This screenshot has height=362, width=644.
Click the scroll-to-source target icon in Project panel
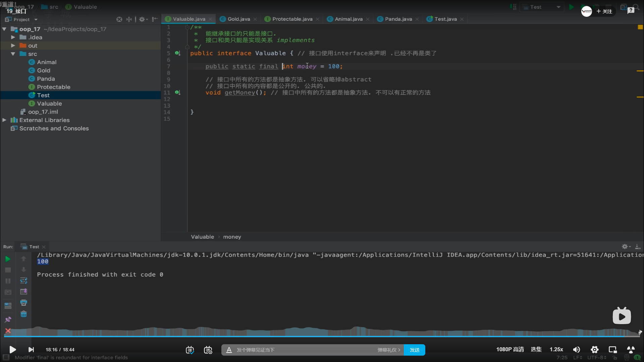[x=119, y=19]
